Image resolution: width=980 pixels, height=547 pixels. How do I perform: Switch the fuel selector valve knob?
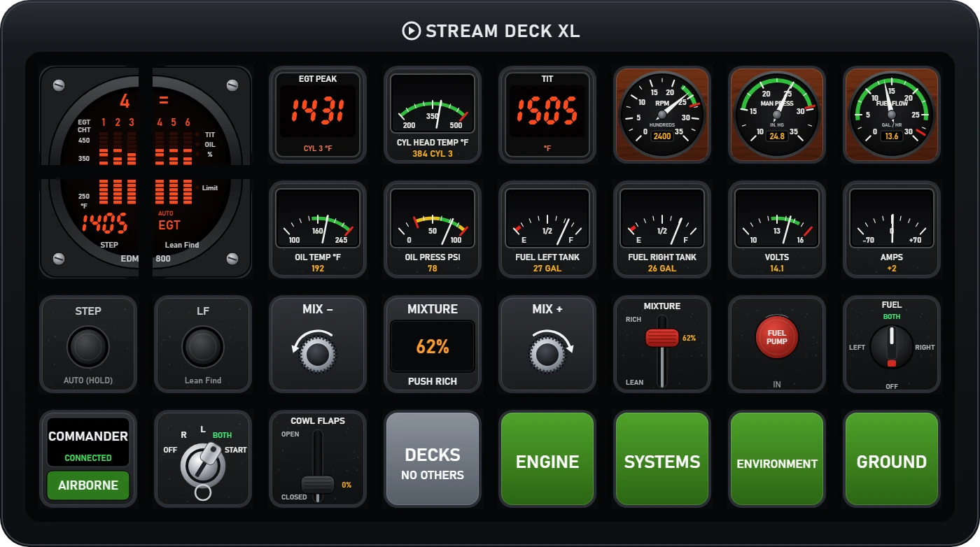tap(892, 346)
